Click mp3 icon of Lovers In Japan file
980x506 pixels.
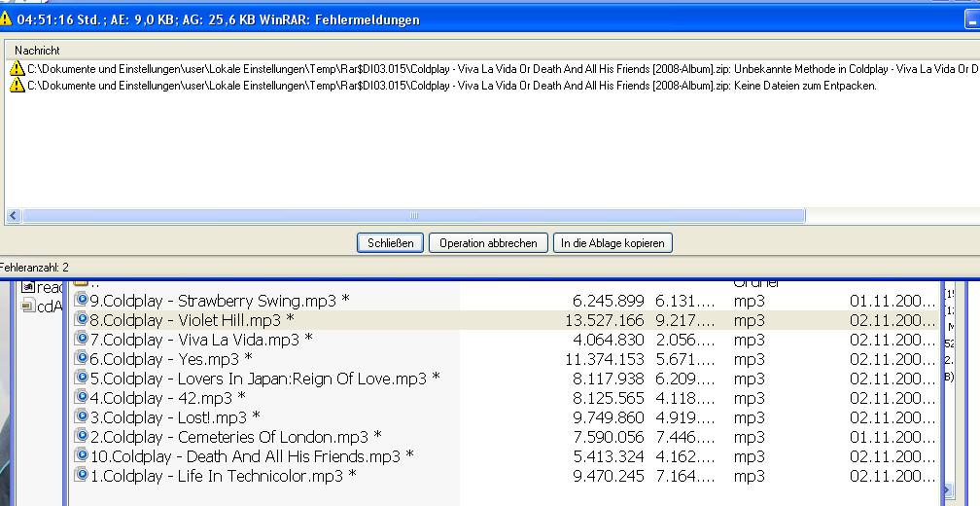pyautogui.click(x=81, y=378)
